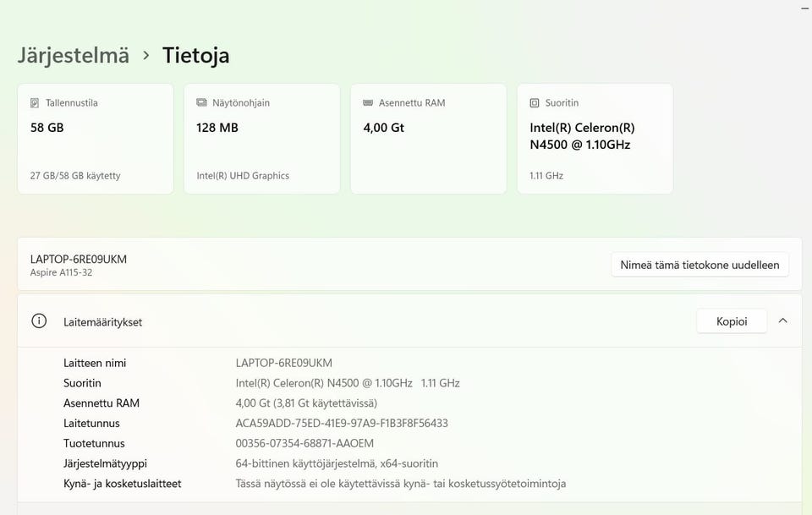The height and width of the screenshot is (515, 812).
Task: Click the 27 GB/58 GB käytetty text
Action: coord(75,176)
